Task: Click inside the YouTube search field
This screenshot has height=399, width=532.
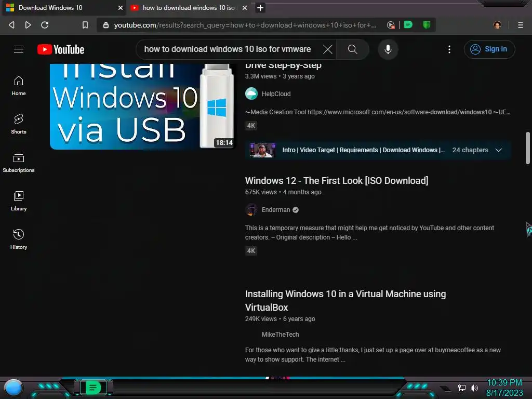Action: click(228, 49)
